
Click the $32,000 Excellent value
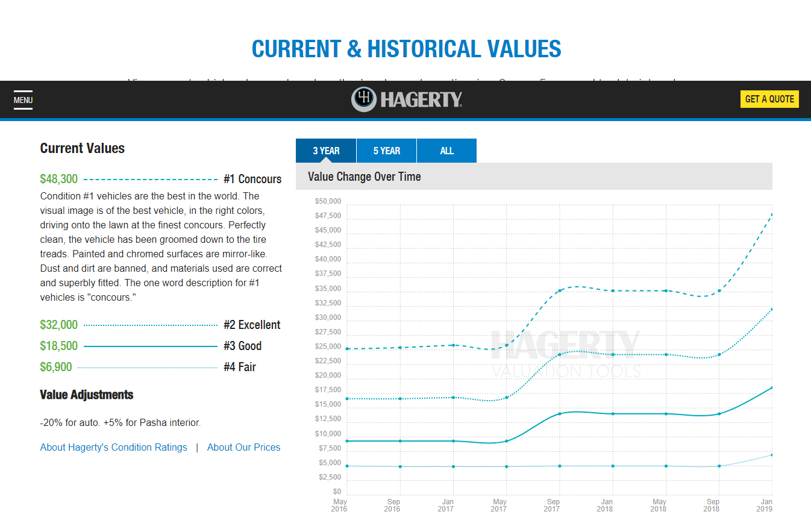[59, 325]
